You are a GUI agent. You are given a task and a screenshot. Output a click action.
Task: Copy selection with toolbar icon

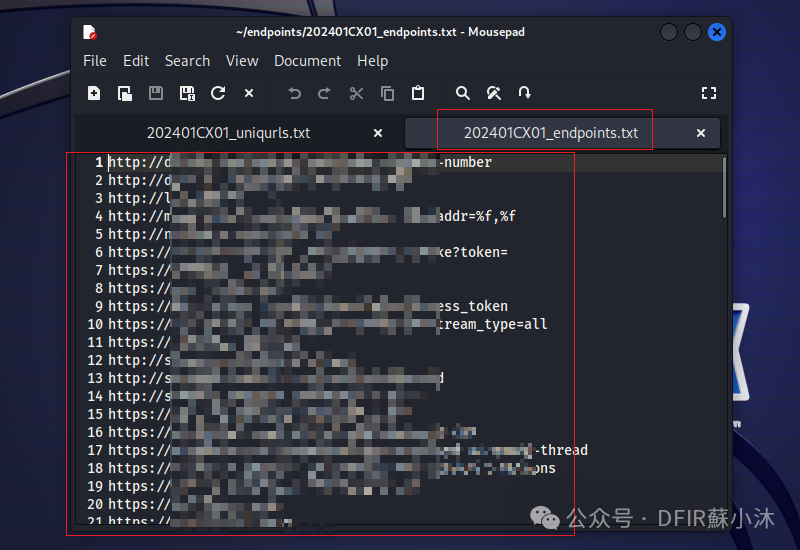(x=387, y=93)
